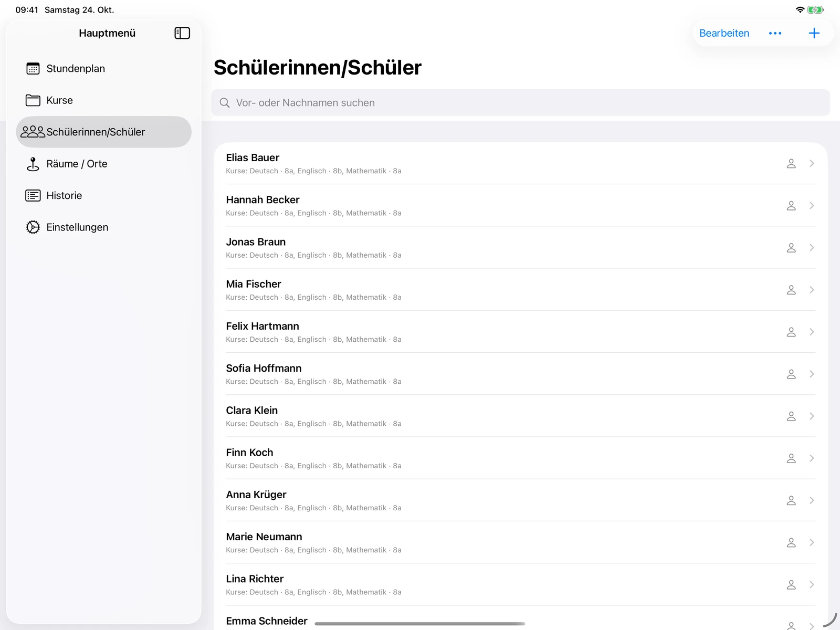
Task: Toggle the sidebar visibility icon
Action: pos(182,33)
